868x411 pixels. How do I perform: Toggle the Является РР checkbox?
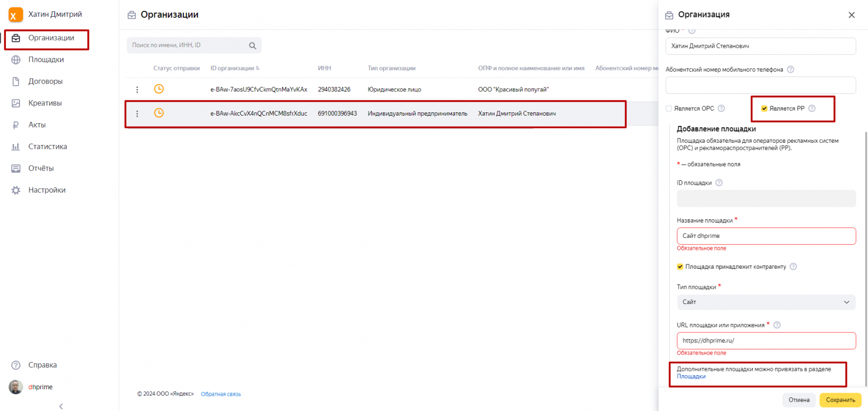[764, 109]
